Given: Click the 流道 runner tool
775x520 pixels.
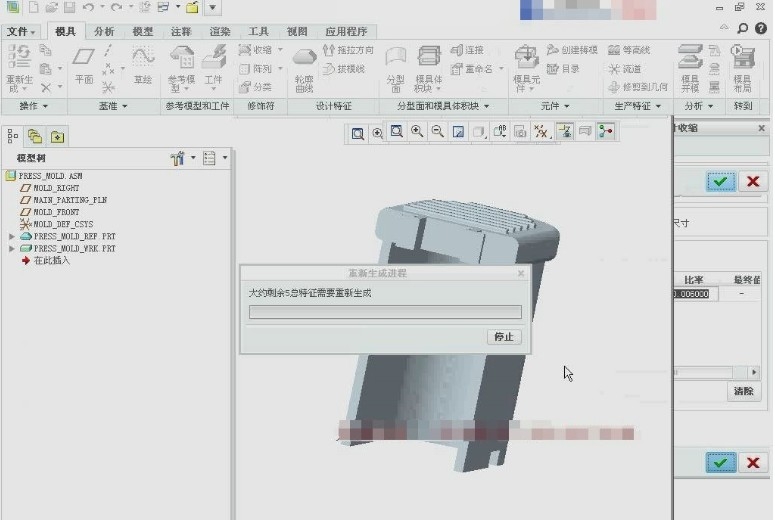Looking at the screenshot, I should pyautogui.click(x=625, y=69).
